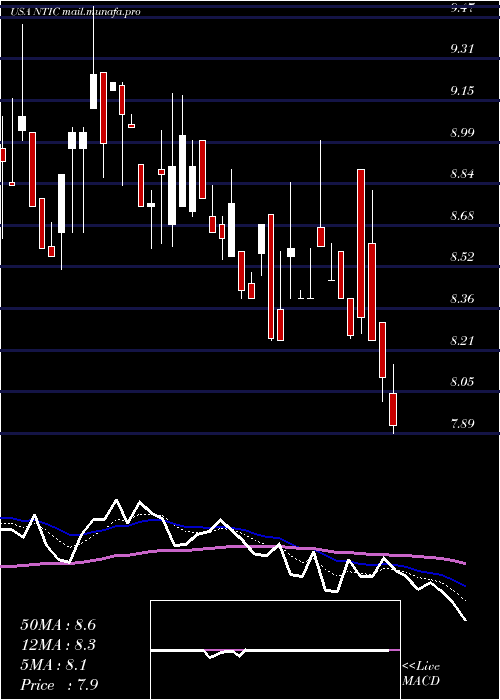Click the 9.15 price axis label
The width and height of the screenshot is (500, 700).
coord(462,91)
